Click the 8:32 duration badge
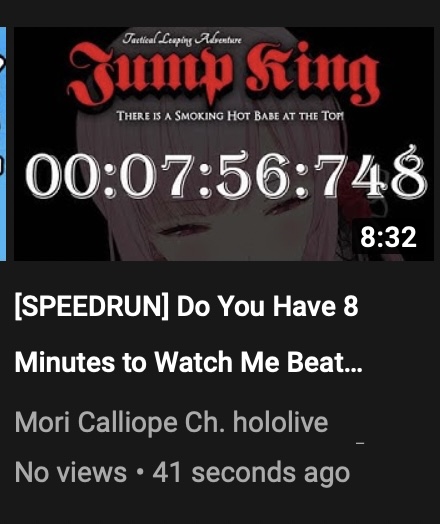Image resolution: width=440 pixels, height=524 pixels. (x=388, y=238)
